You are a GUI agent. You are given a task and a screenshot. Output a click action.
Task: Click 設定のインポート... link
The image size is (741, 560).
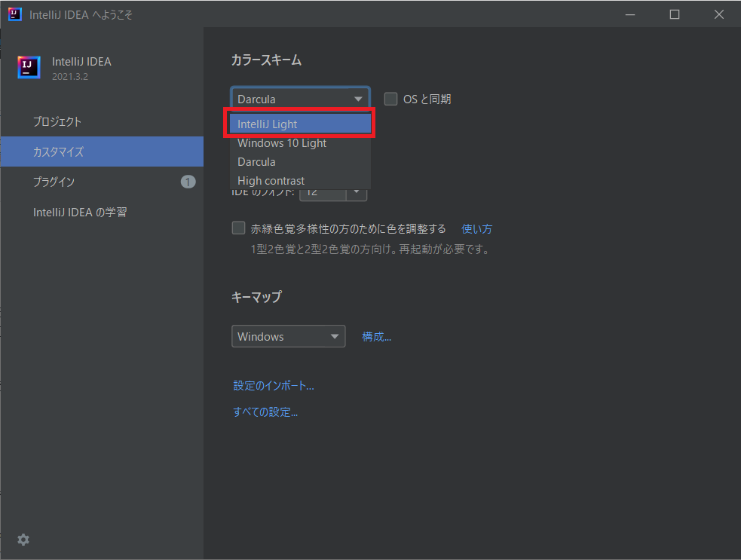273,386
